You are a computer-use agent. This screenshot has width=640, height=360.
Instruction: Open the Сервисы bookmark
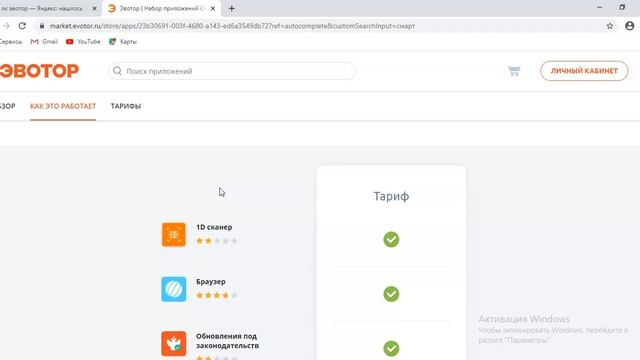coord(11,42)
